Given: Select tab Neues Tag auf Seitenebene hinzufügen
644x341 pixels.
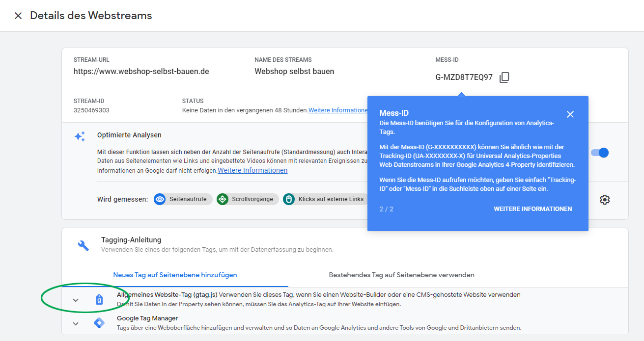Looking at the screenshot, I should 175,275.
